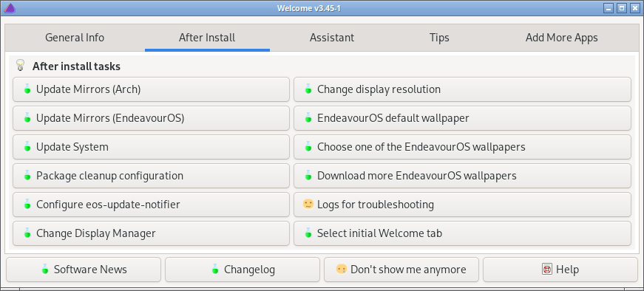
Task: Launch Configure eos-update-notifier
Action: tap(151, 205)
